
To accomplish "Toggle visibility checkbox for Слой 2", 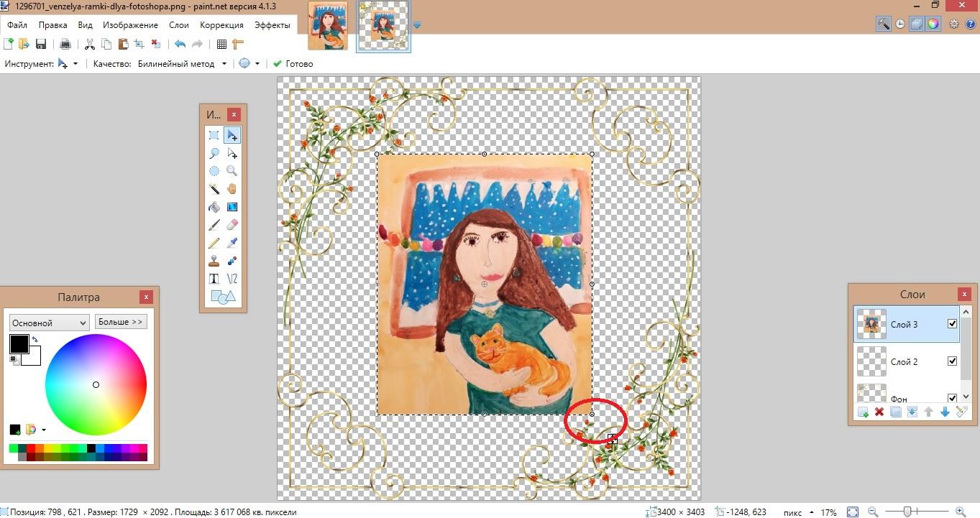I will (x=953, y=361).
